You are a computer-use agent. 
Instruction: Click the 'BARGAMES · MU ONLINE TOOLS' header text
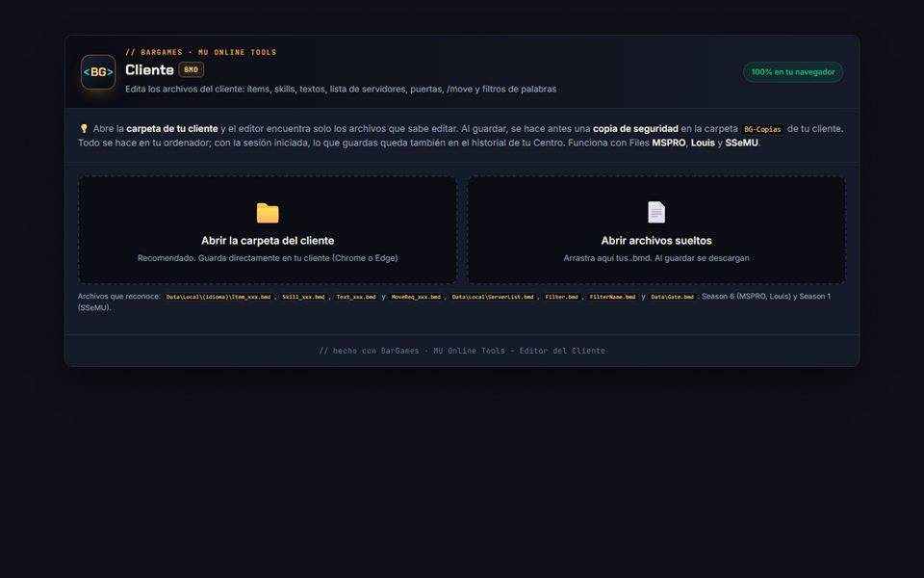201,52
